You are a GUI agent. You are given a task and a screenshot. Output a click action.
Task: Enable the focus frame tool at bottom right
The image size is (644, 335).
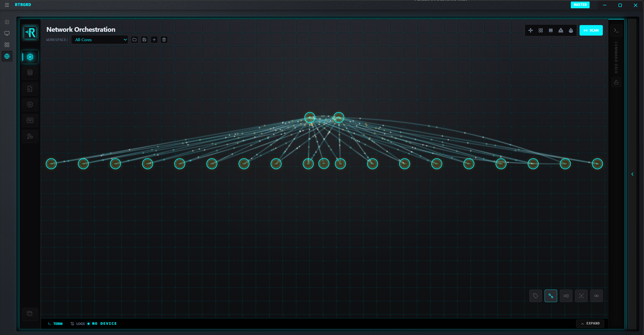[581, 296]
